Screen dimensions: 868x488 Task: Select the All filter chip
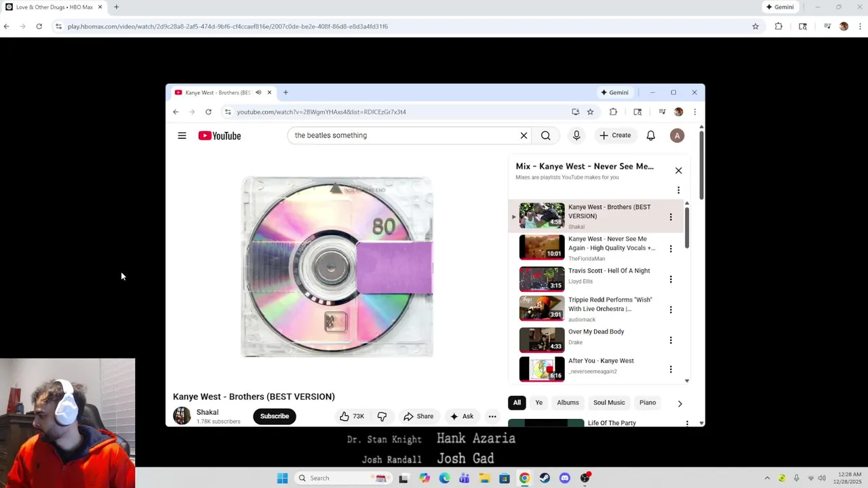517,403
